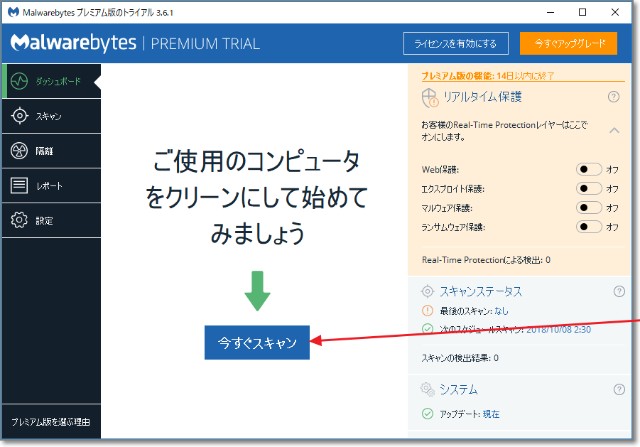The image size is (640, 447).
Task: Click help icon beside システム
Action: [x=618, y=389]
